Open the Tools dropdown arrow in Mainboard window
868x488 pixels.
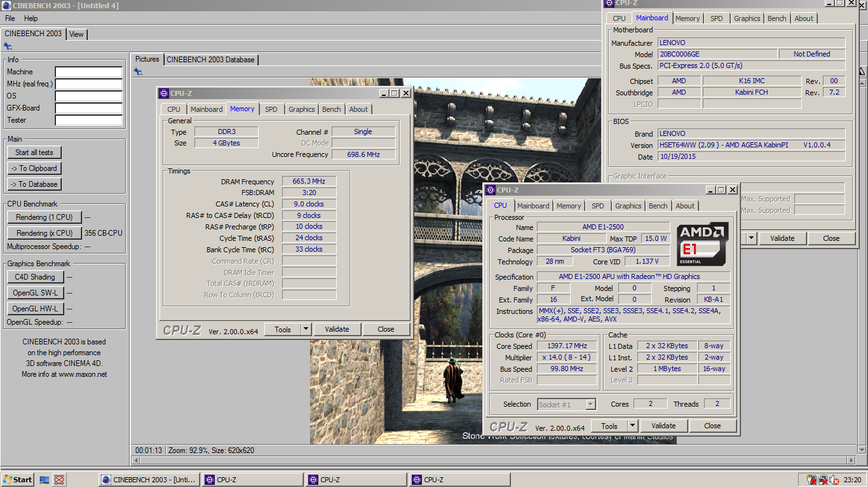[x=751, y=238]
